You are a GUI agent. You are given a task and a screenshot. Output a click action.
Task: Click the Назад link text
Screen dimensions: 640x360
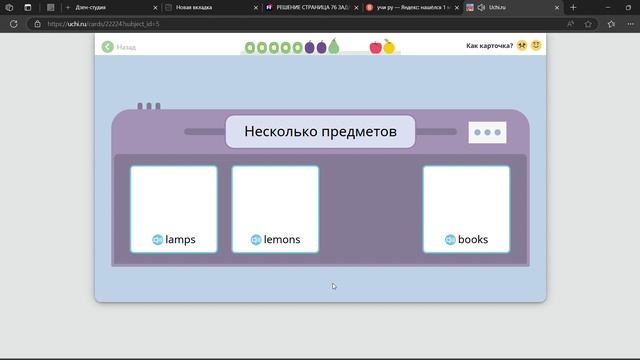(126, 47)
